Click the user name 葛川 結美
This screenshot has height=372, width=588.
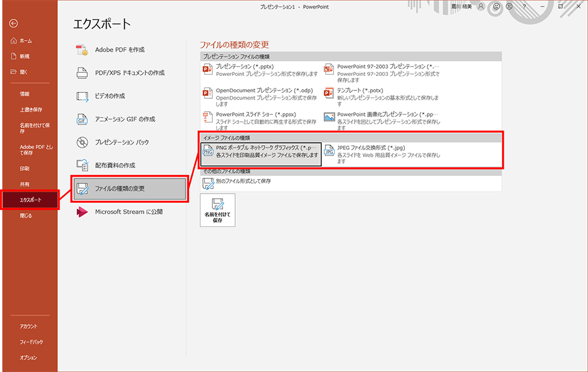tap(461, 7)
